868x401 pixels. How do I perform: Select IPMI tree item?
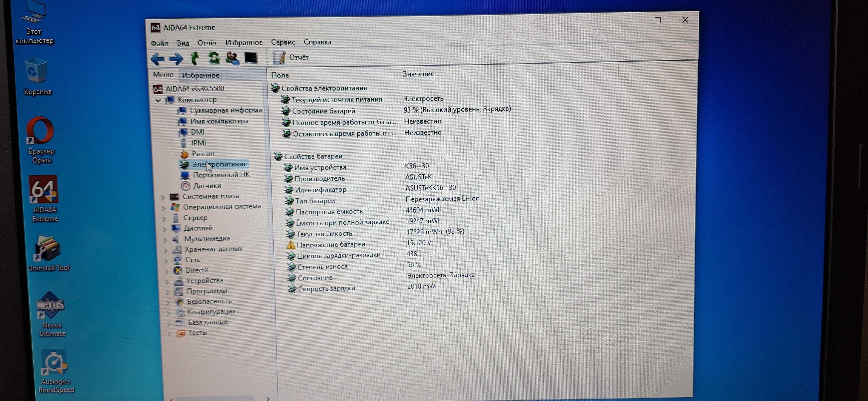point(193,143)
